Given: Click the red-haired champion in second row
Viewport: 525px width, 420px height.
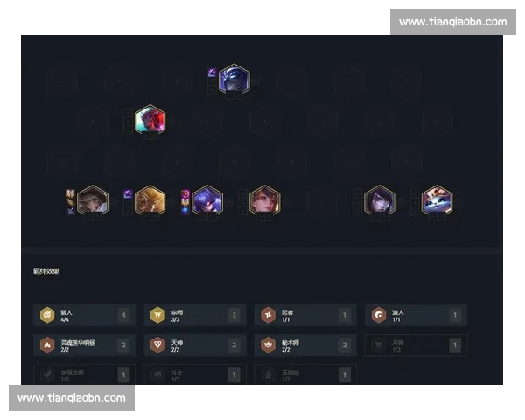Looking at the screenshot, I should [150, 120].
